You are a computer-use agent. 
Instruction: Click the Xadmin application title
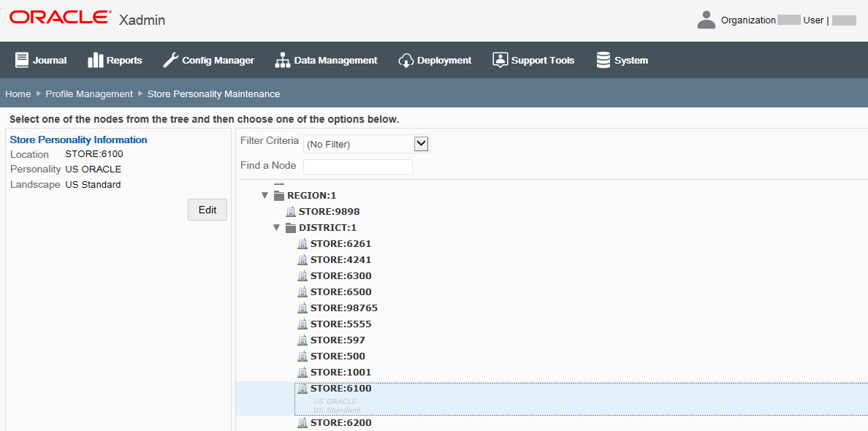point(142,20)
